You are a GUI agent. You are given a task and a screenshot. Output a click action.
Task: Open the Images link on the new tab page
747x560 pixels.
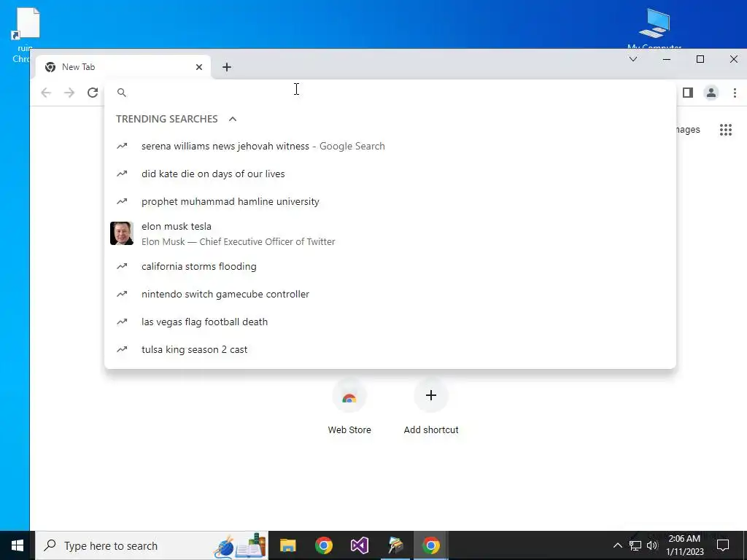click(687, 130)
